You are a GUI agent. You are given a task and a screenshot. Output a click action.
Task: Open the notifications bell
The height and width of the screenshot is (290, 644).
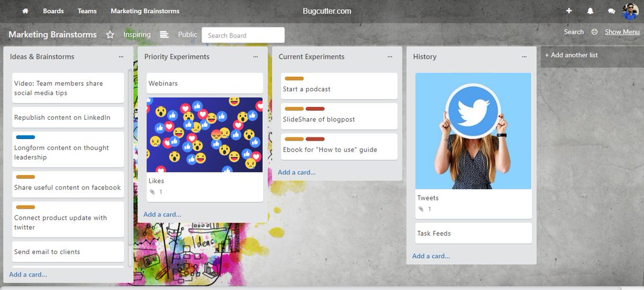click(590, 11)
